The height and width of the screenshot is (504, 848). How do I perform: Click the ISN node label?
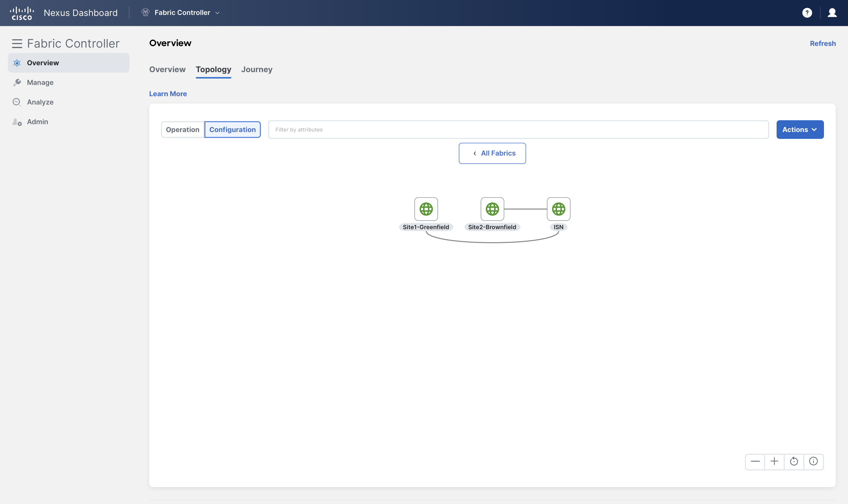click(x=558, y=227)
